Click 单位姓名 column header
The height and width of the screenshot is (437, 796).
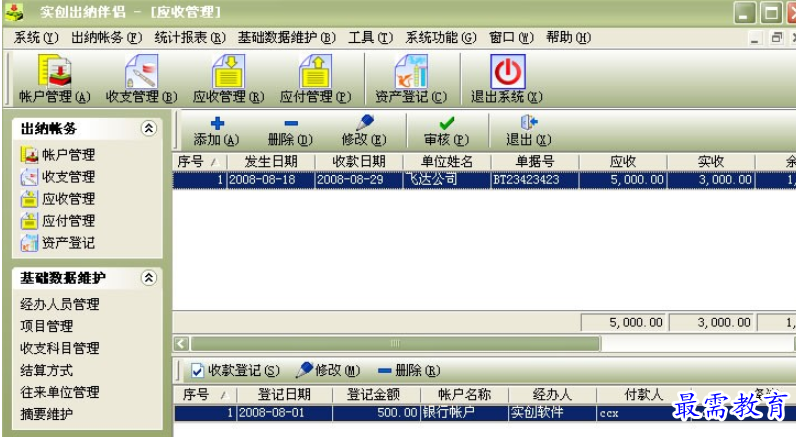[447, 162]
